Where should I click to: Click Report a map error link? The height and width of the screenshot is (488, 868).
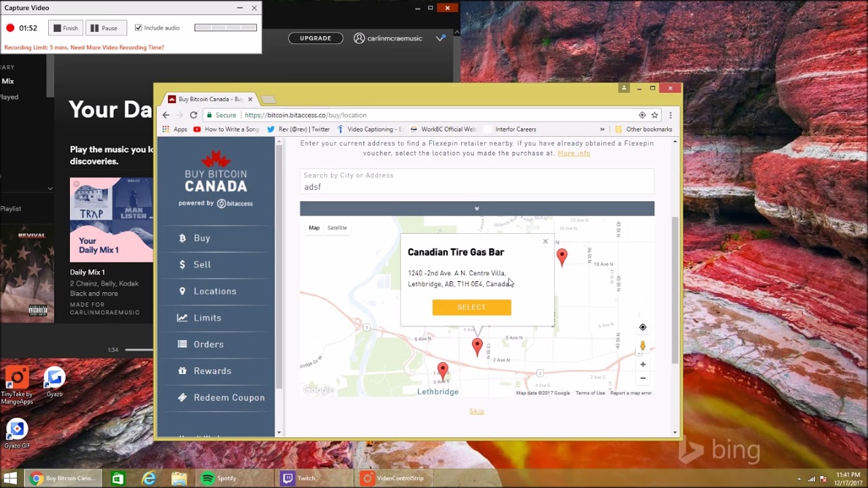(631, 393)
